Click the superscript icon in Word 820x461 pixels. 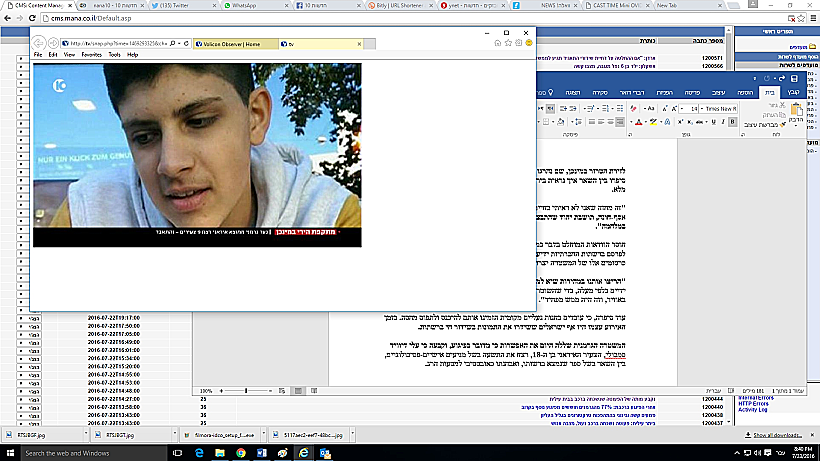coord(680,122)
